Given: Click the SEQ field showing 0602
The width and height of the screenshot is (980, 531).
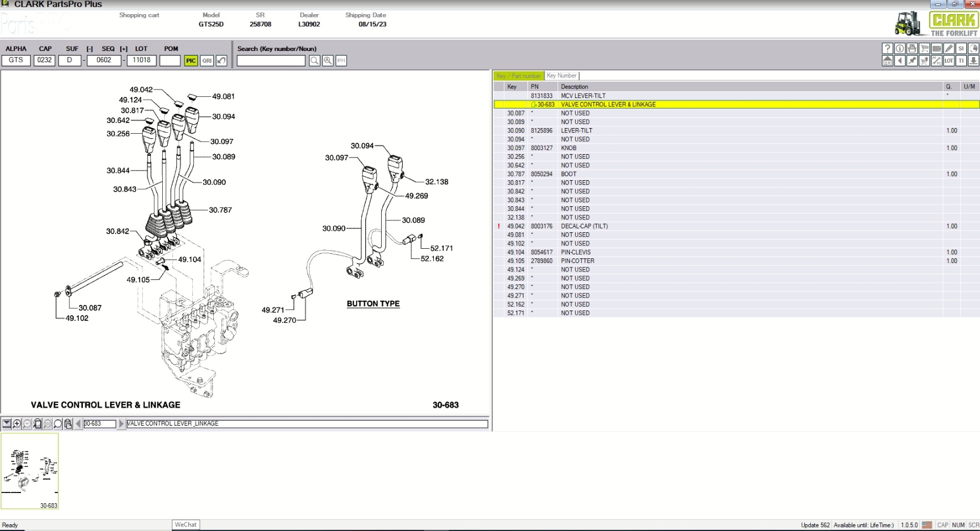Looking at the screenshot, I should (104, 60).
